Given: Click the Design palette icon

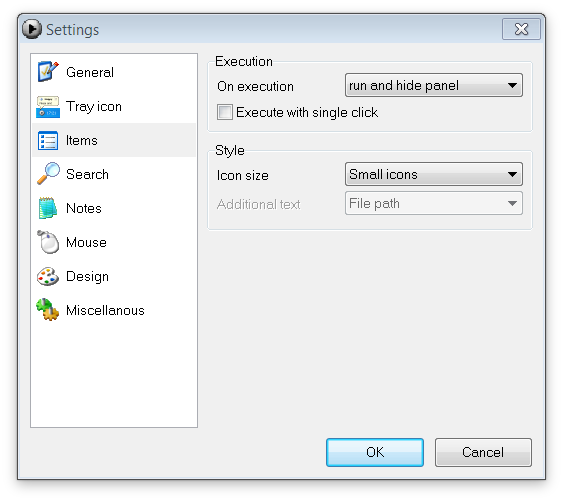Looking at the screenshot, I should tap(48, 276).
